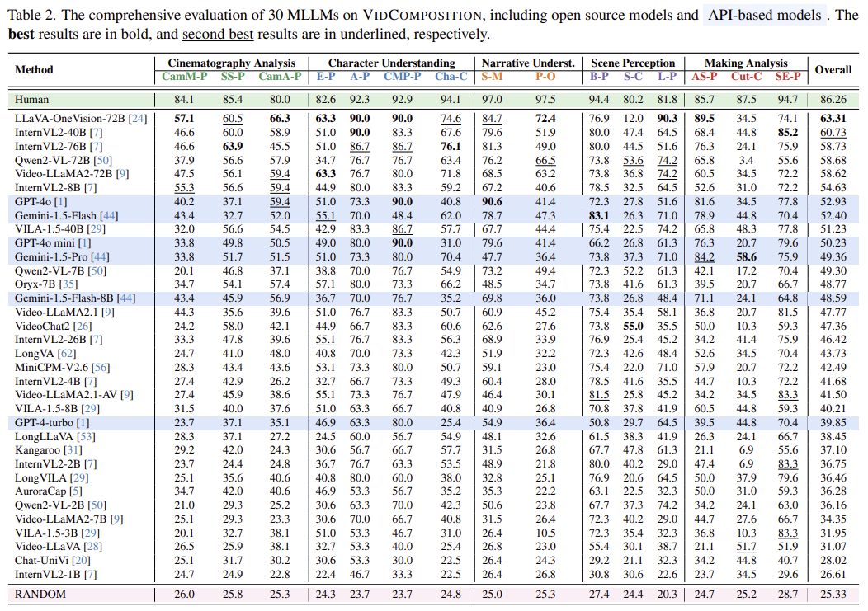Click the LongVILA model name

coord(40,477)
